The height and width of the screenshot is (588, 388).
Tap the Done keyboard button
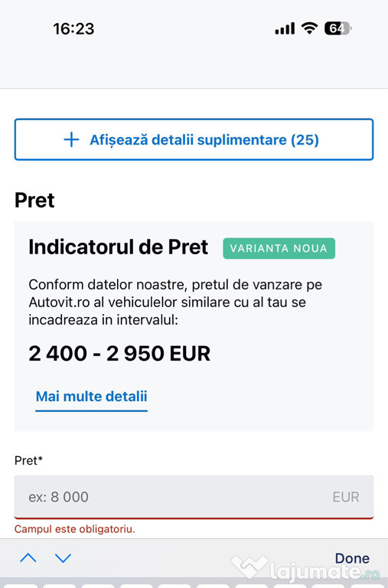click(352, 558)
